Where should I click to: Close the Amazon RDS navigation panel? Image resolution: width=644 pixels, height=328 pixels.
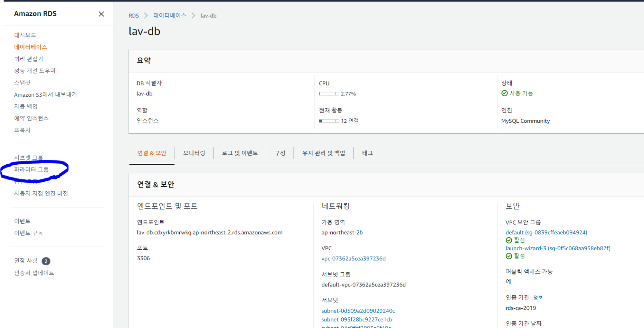click(x=101, y=14)
